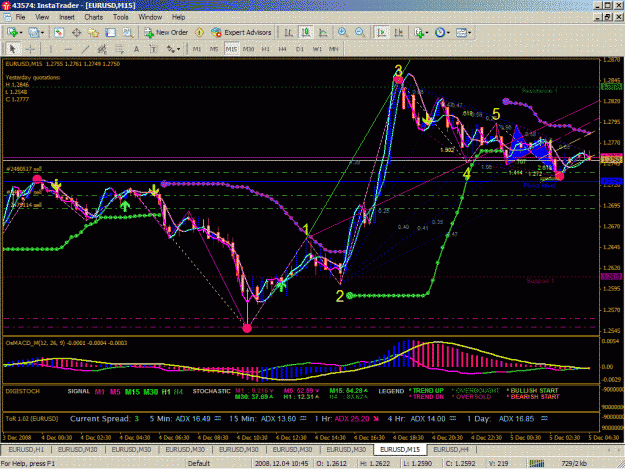Viewport: 625px width, 469px height.
Task: Switch to H1 timeframe in toolbar
Action: 265,49
